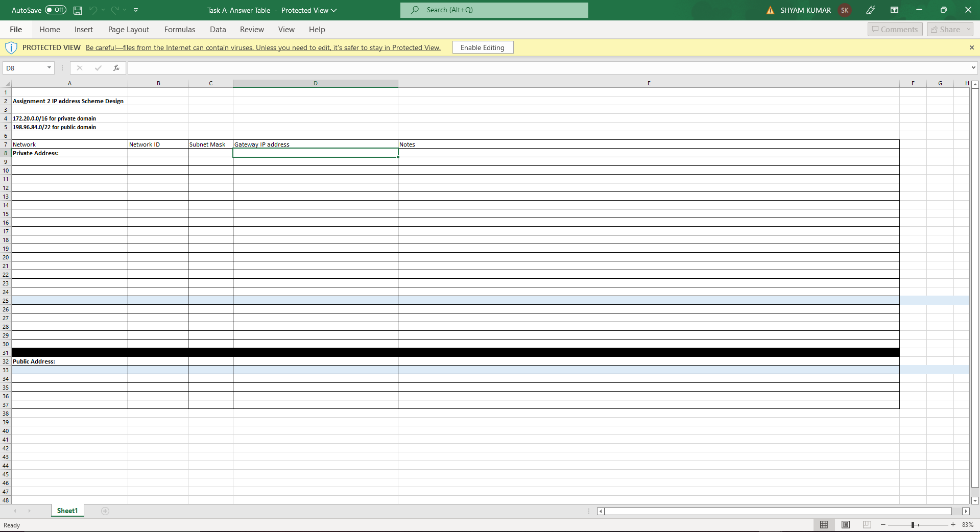
Task: Click the Search box
Action: [493, 10]
